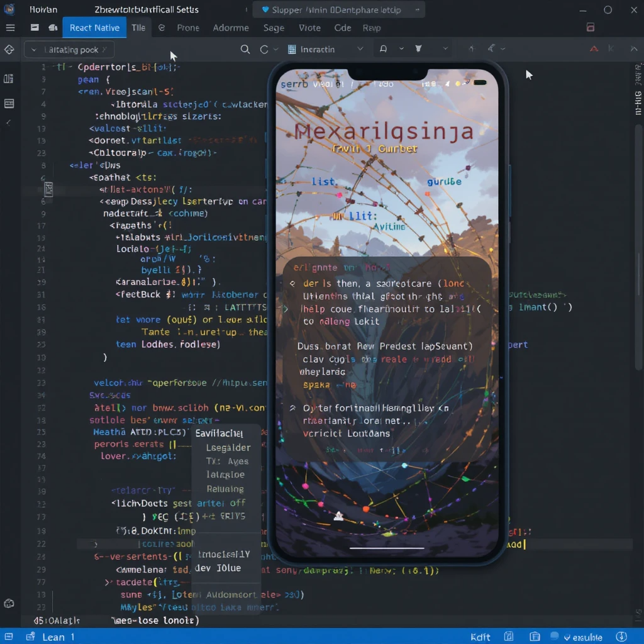The width and height of the screenshot is (644, 644).
Task: Open the Iaitating pock dropdown selector
Action: click(x=69, y=50)
